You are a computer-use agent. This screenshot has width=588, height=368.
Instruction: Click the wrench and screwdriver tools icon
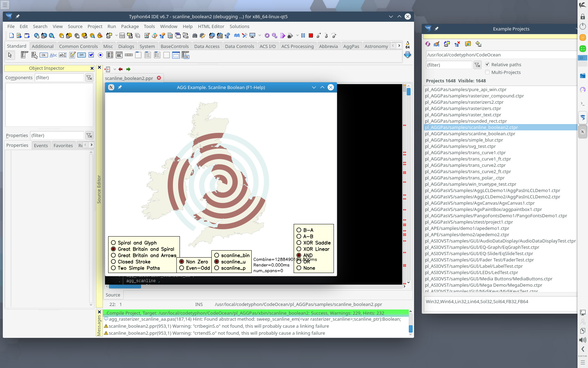(244, 35)
